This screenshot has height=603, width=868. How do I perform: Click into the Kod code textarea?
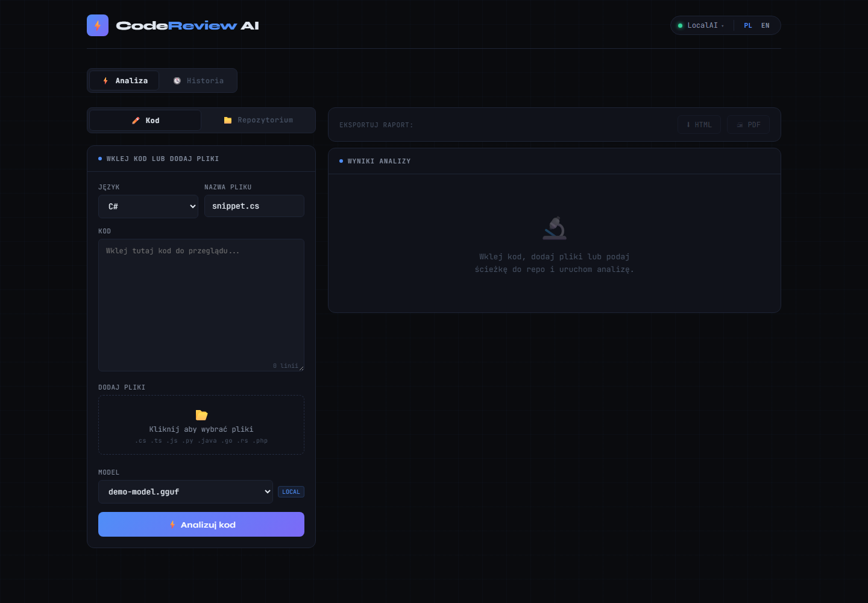coord(201,305)
